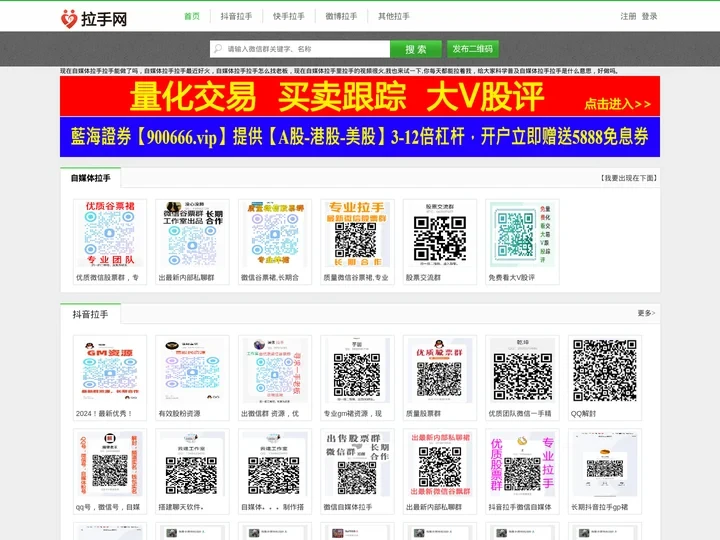Click the 发布二维码 button
The height and width of the screenshot is (540, 720).
pos(472,49)
